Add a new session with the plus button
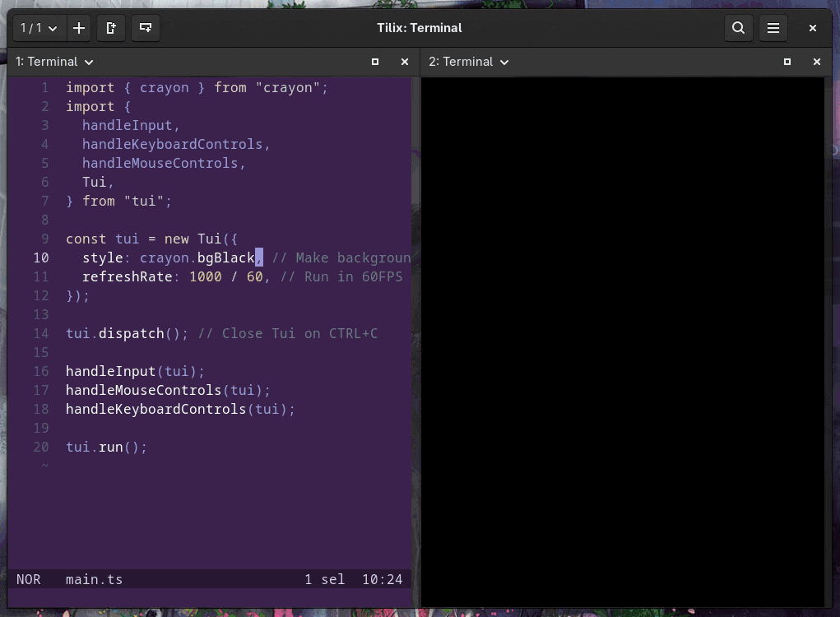The image size is (840, 617). (79, 28)
